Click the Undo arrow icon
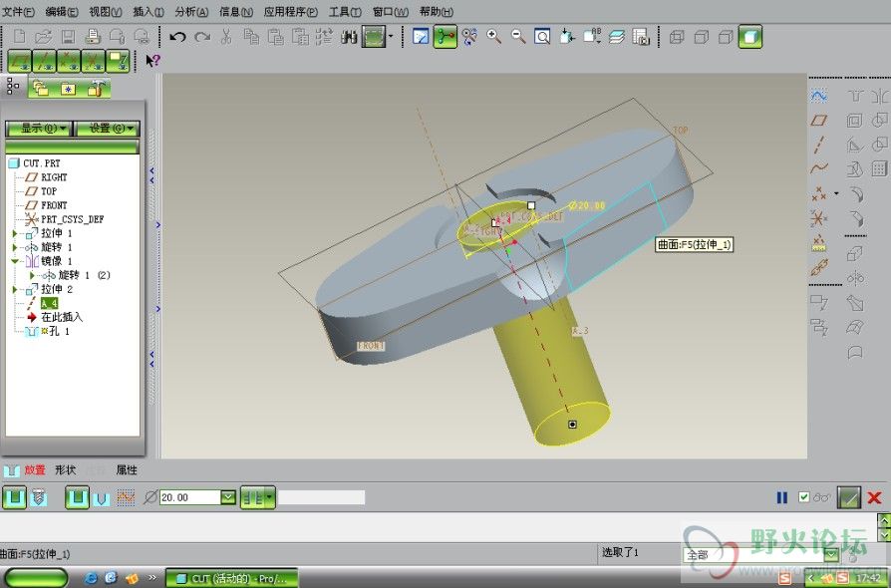 click(177, 38)
